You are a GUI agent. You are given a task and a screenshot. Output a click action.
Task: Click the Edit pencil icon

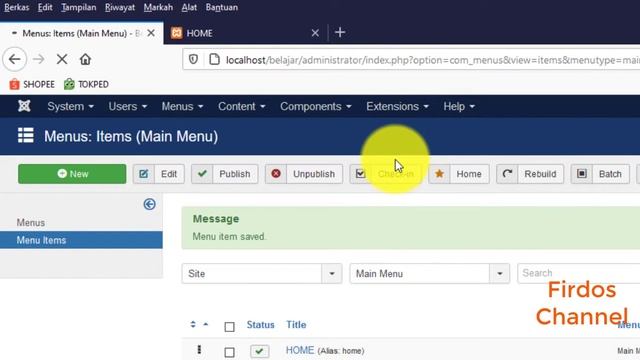(144, 174)
